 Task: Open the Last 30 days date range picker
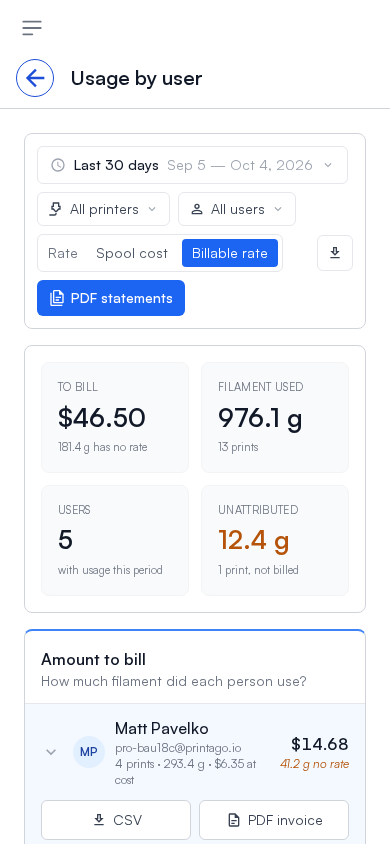pos(193,165)
